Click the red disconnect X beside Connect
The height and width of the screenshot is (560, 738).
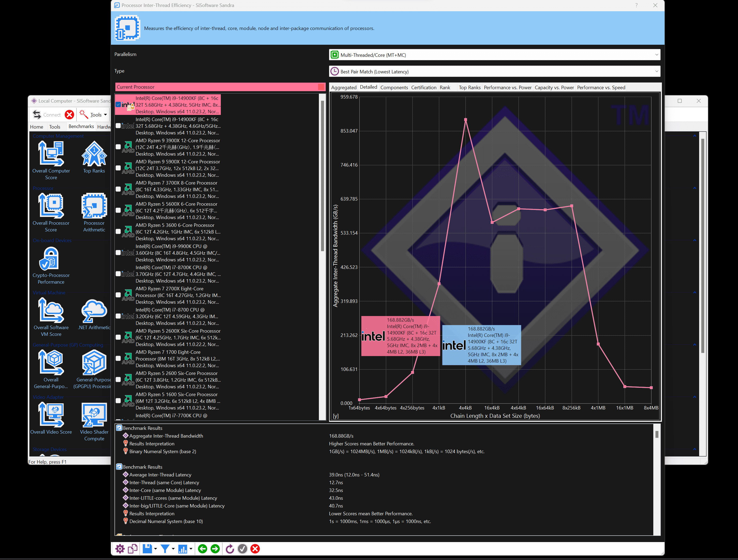click(69, 115)
